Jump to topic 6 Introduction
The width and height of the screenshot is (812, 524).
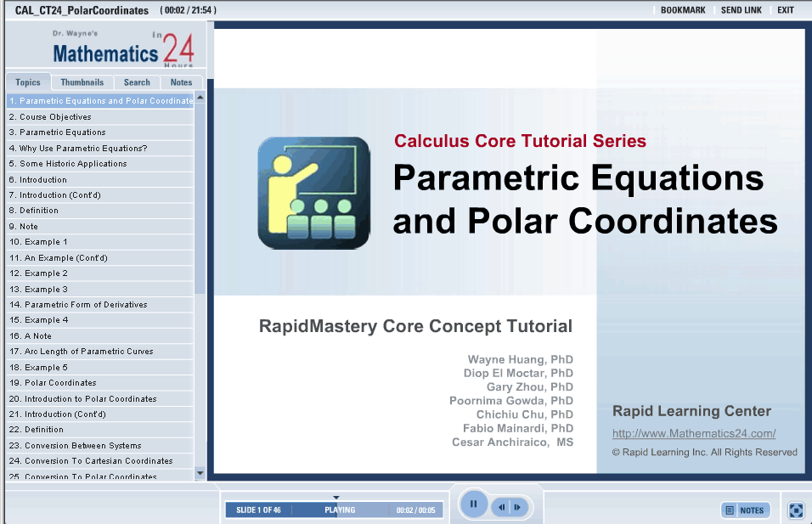[100, 180]
